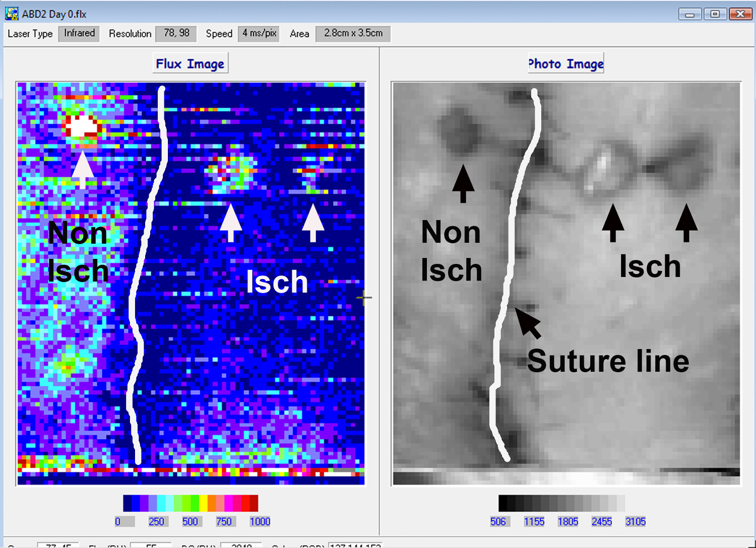Click the Area field 2.8cm x 3.5cm
The width and height of the screenshot is (756, 548).
353,34
